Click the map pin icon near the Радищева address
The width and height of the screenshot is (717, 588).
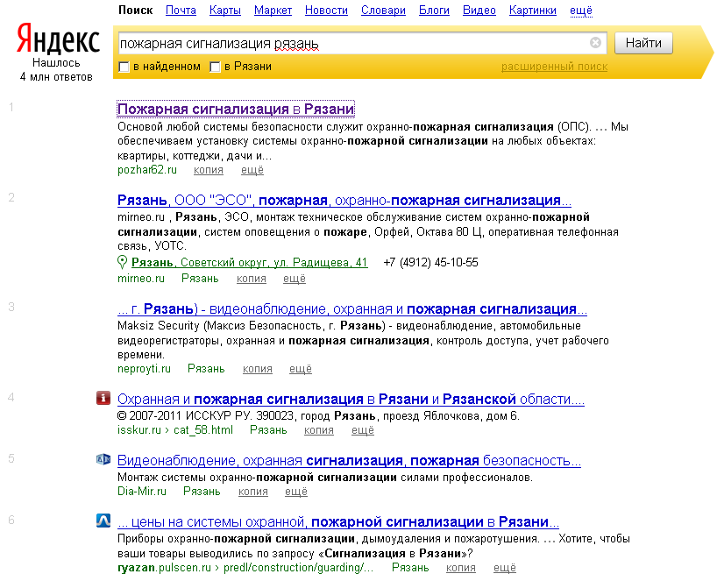tap(124, 261)
